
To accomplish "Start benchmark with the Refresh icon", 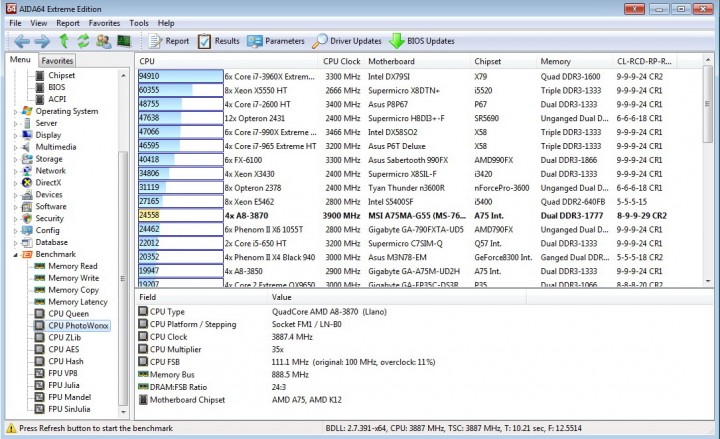I will pos(83,41).
